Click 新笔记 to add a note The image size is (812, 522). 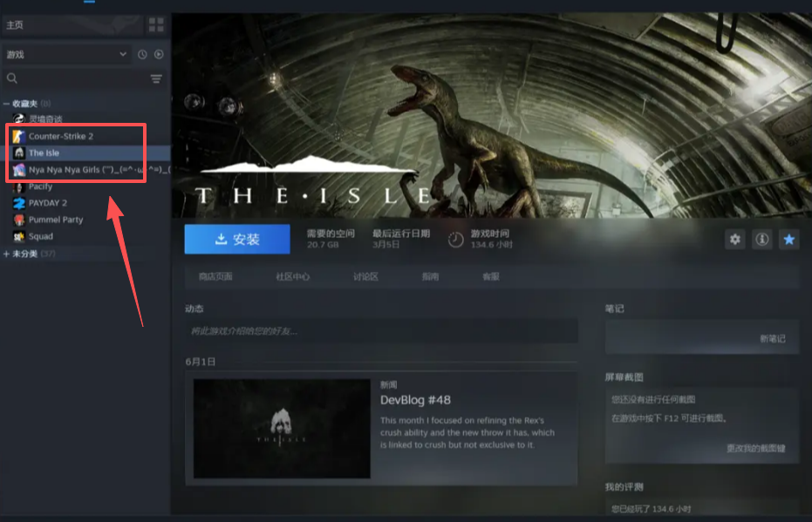pyautogui.click(x=773, y=339)
